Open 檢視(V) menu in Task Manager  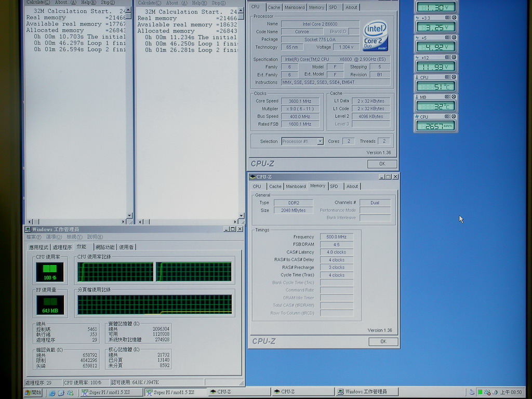[74, 237]
